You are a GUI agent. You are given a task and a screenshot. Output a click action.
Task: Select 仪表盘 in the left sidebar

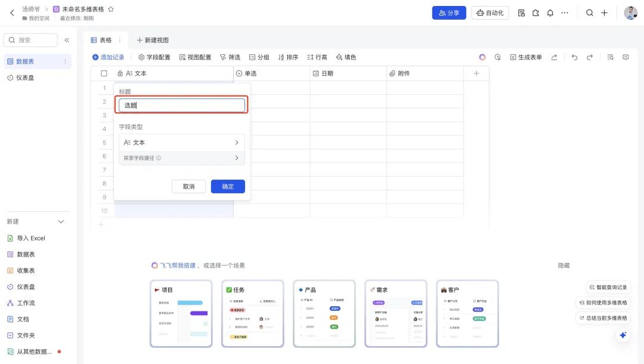25,78
